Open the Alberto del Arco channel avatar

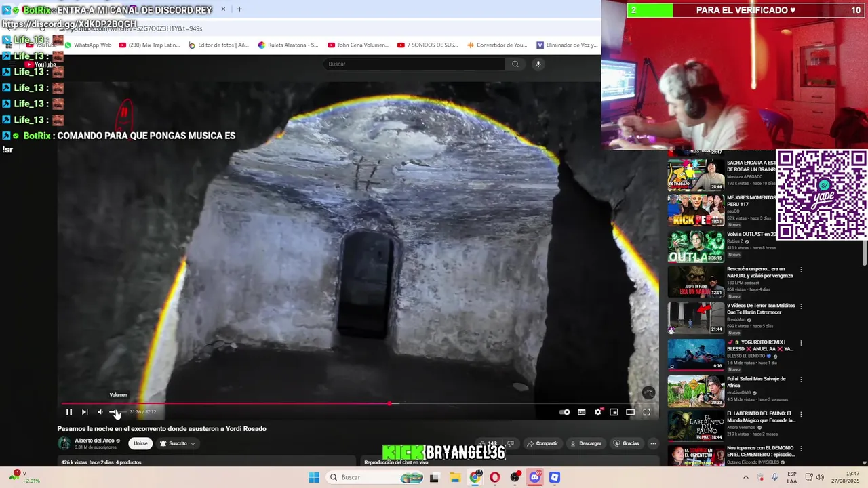tap(64, 443)
